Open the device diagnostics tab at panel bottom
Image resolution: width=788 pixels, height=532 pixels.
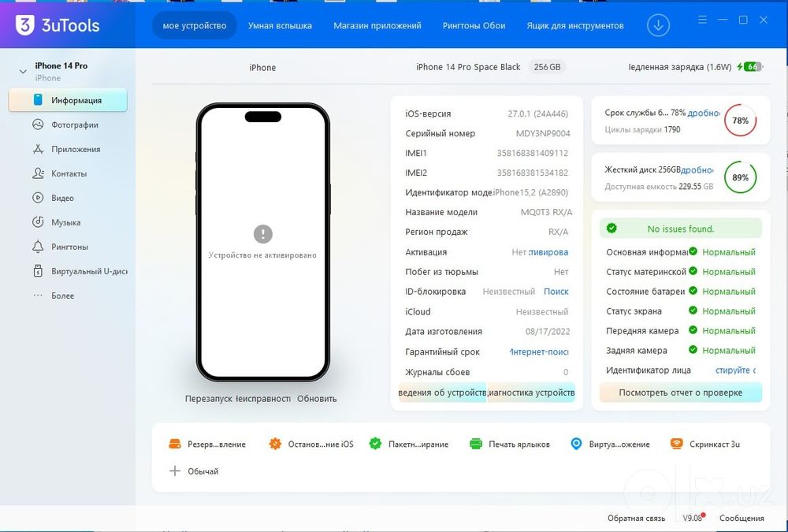pyautogui.click(x=531, y=392)
